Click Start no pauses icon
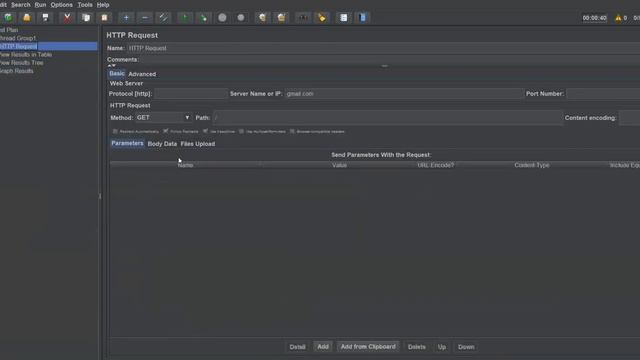 click(x=204, y=18)
